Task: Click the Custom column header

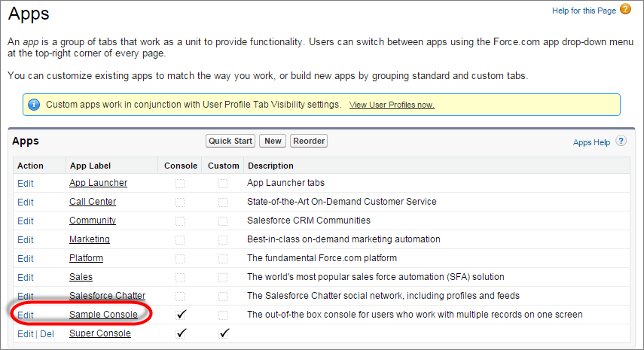Action: click(x=224, y=166)
